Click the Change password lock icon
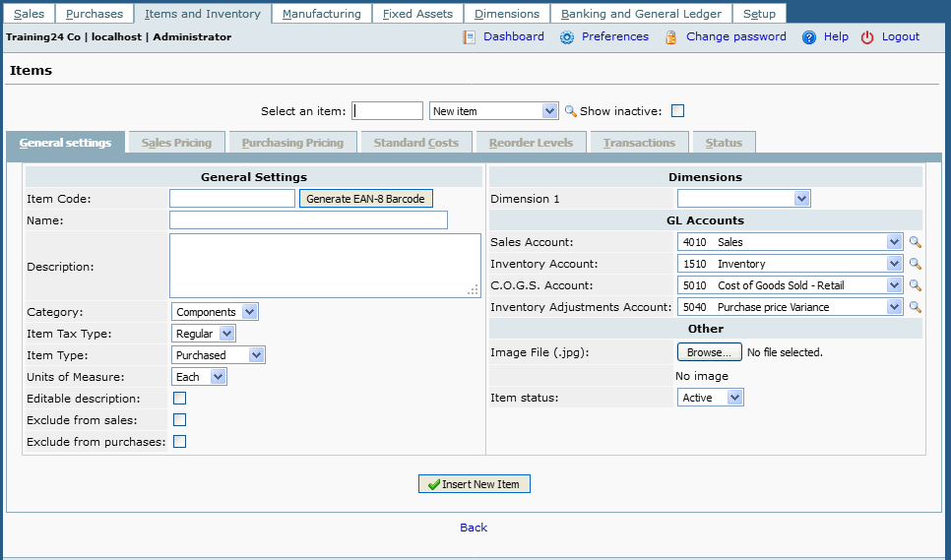951x560 pixels. tap(671, 37)
